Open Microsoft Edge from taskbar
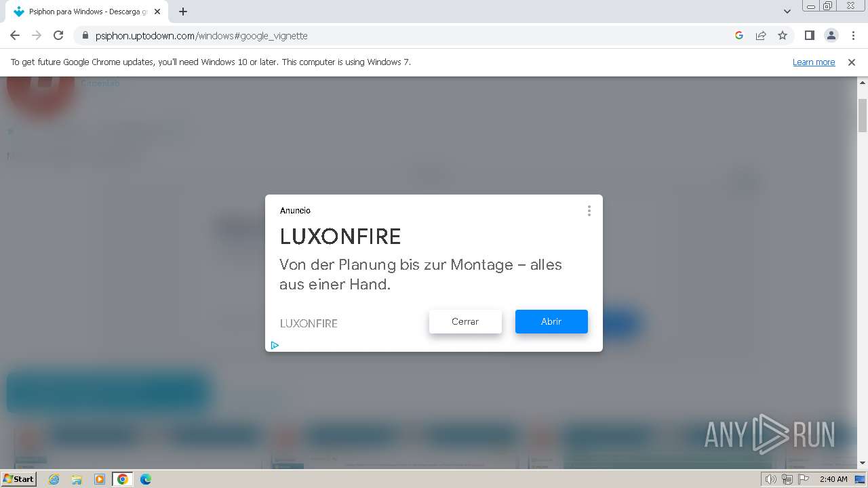The image size is (868, 488). (x=145, y=479)
